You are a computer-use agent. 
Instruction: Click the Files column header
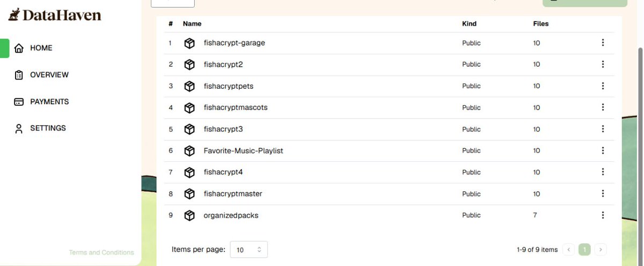coord(541,24)
